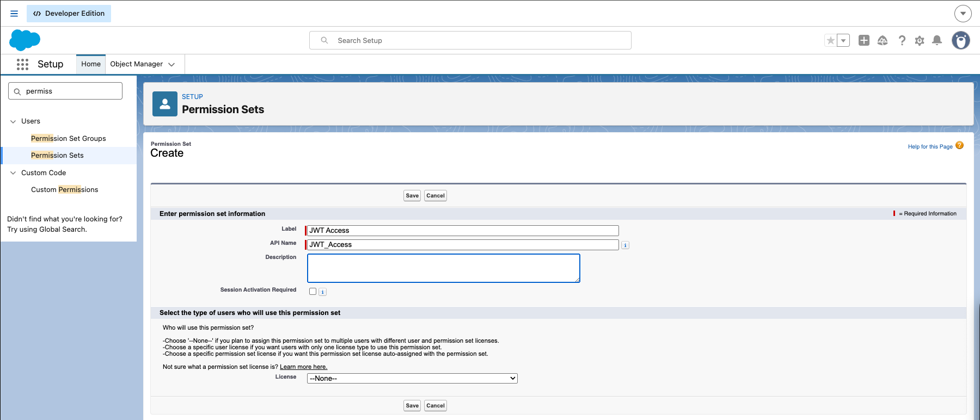This screenshot has width=980, height=420.
Task: Click the magnifier icon in Quick Find
Action: pyautogui.click(x=17, y=91)
